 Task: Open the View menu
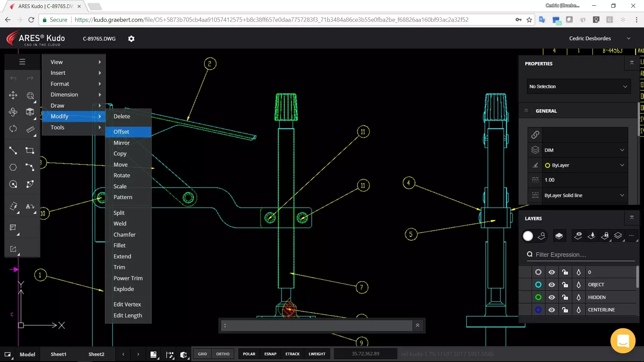click(x=74, y=62)
